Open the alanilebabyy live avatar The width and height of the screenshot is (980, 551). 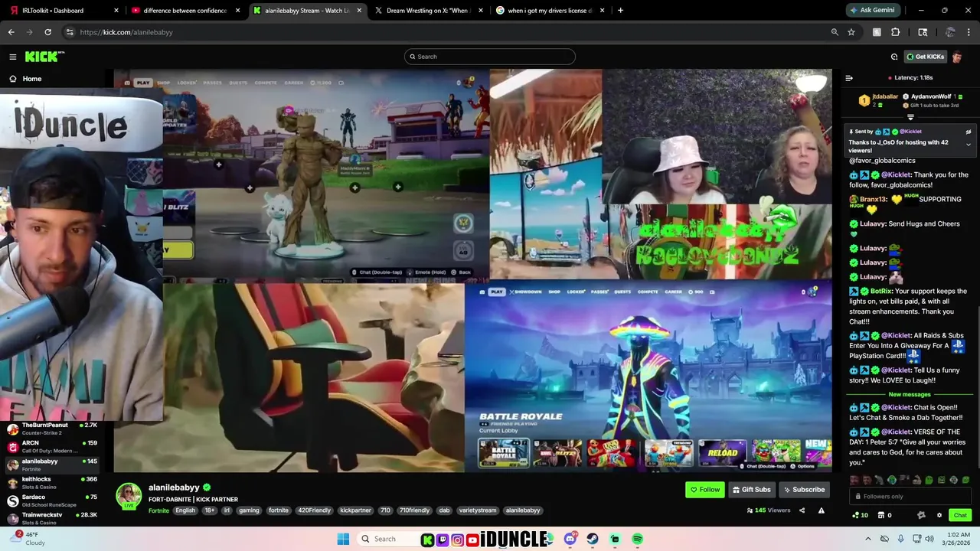[129, 496]
